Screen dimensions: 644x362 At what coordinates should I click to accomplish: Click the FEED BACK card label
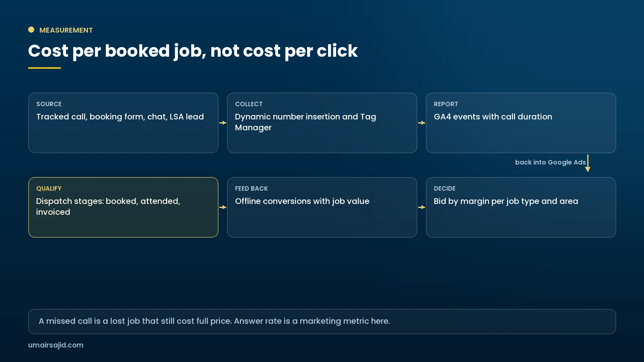[x=252, y=189]
